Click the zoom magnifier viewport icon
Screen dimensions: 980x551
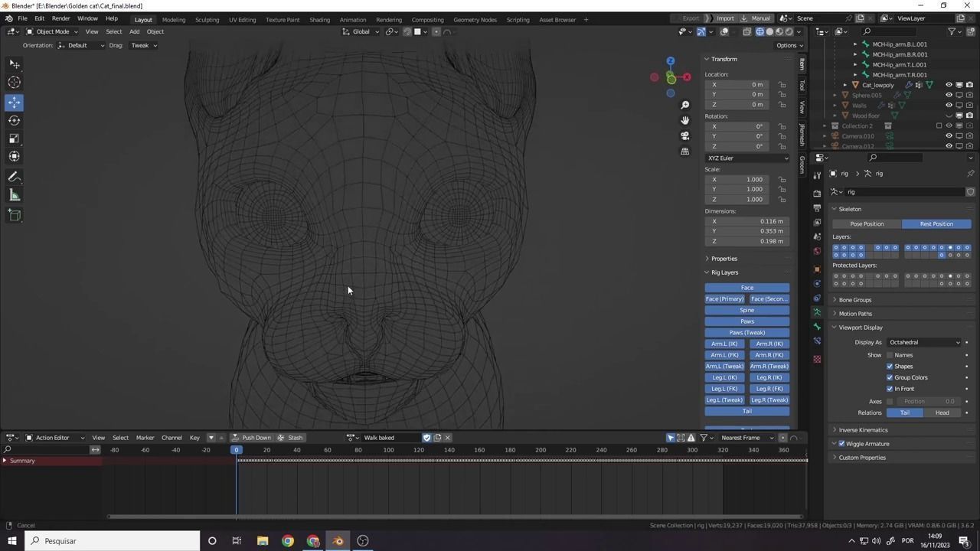685,105
